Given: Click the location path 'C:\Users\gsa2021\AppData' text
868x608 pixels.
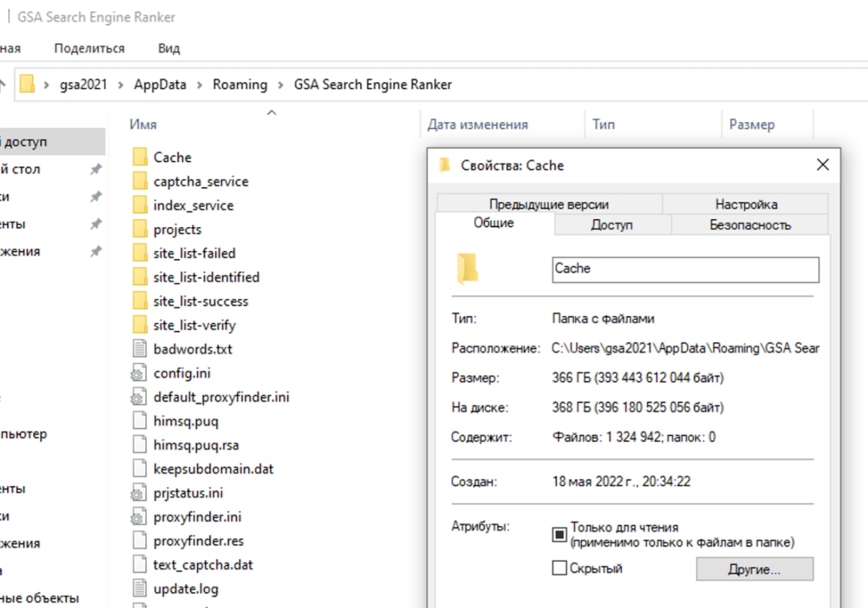Looking at the screenshot, I should click(x=686, y=348).
